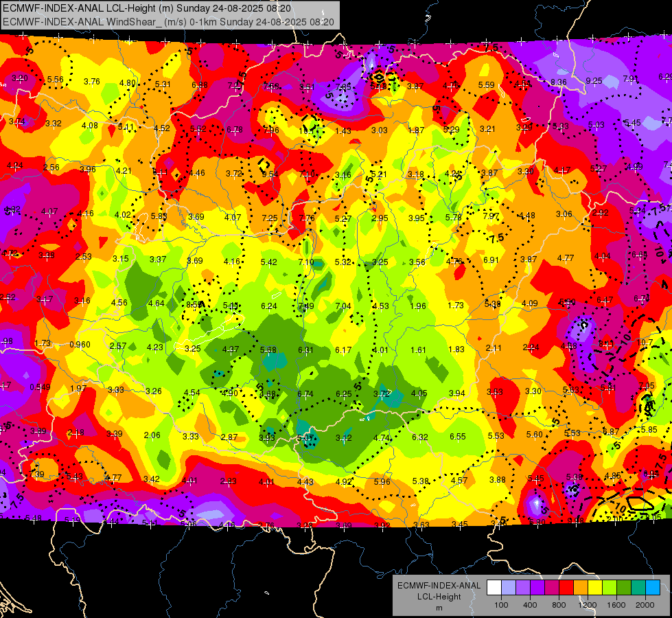Click the wind shear value 1.83

click(x=456, y=349)
